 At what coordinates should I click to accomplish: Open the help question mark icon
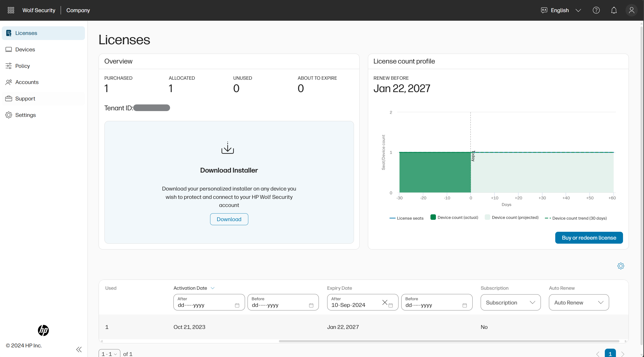(x=596, y=10)
